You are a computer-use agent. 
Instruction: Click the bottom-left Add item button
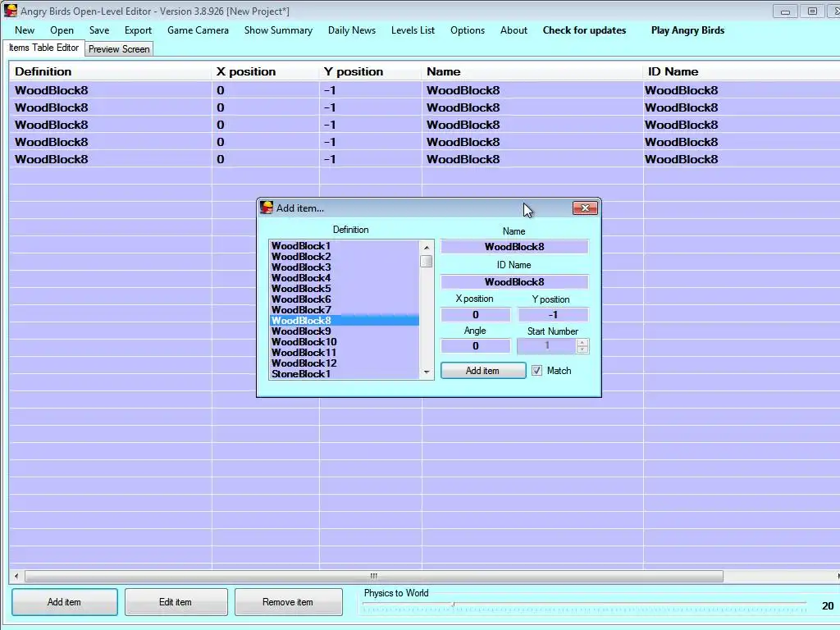64,602
